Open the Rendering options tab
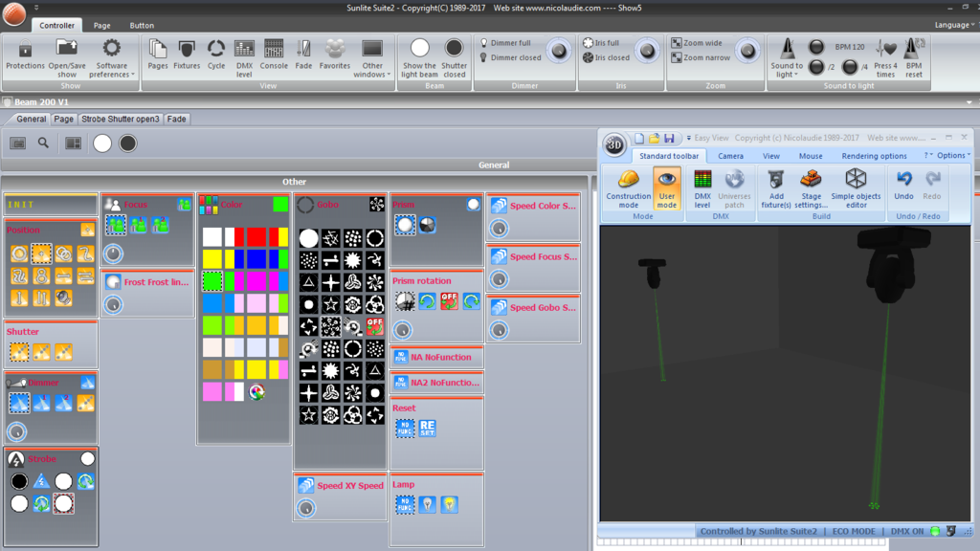The width and height of the screenshot is (980, 551). pos(874,156)
